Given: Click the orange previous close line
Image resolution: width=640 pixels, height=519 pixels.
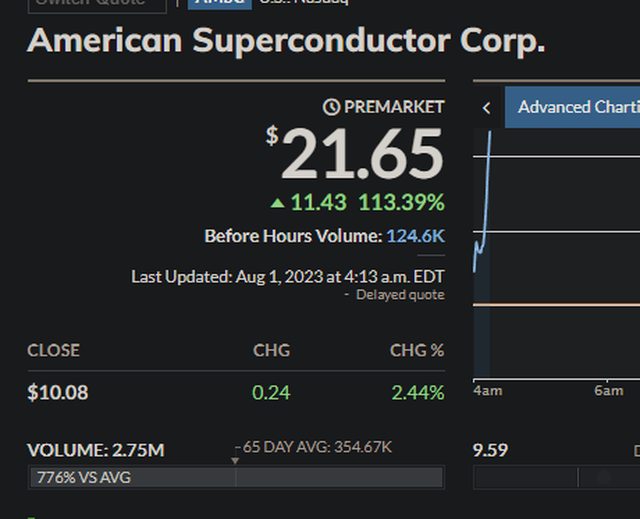Looking at the screenshot, I should point(560,304).
